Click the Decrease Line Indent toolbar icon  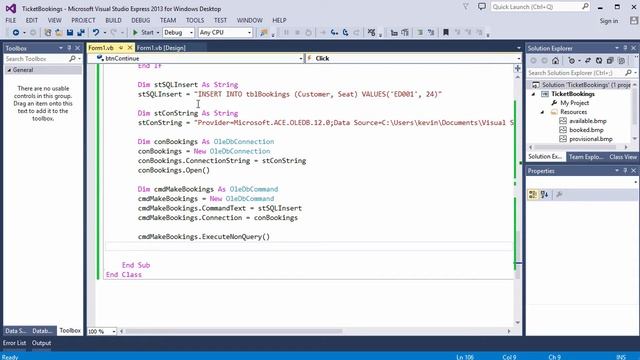pyautogui.click(x=394, y=32)
